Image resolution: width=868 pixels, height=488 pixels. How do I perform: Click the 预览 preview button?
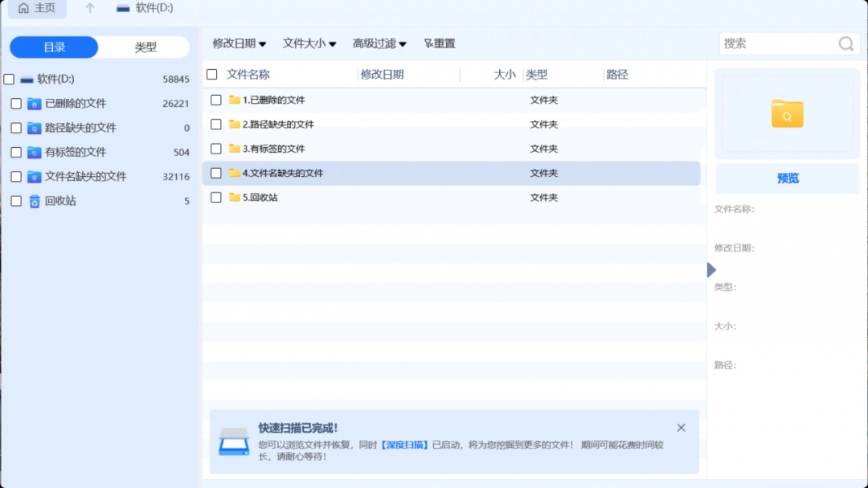pos(788,178)
